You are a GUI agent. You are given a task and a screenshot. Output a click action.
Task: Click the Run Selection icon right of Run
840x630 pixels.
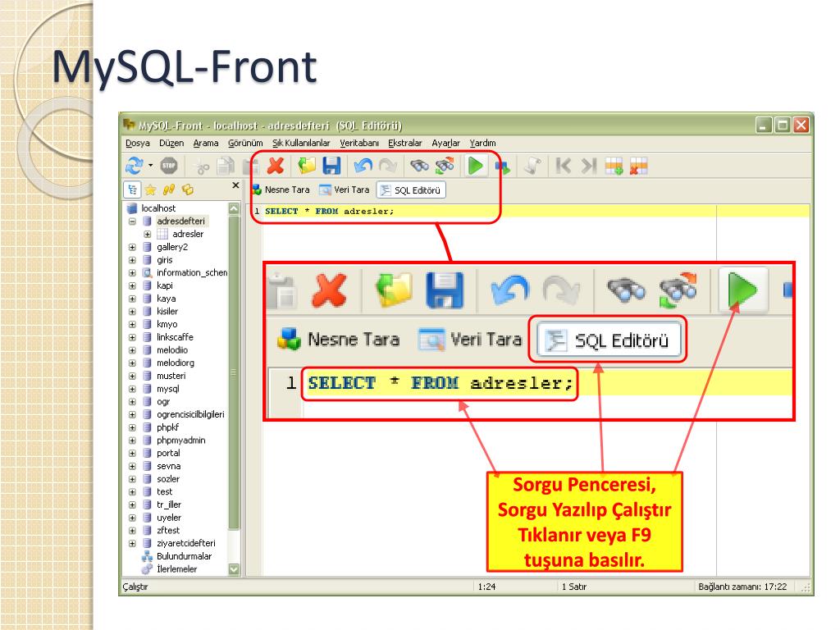502,167
